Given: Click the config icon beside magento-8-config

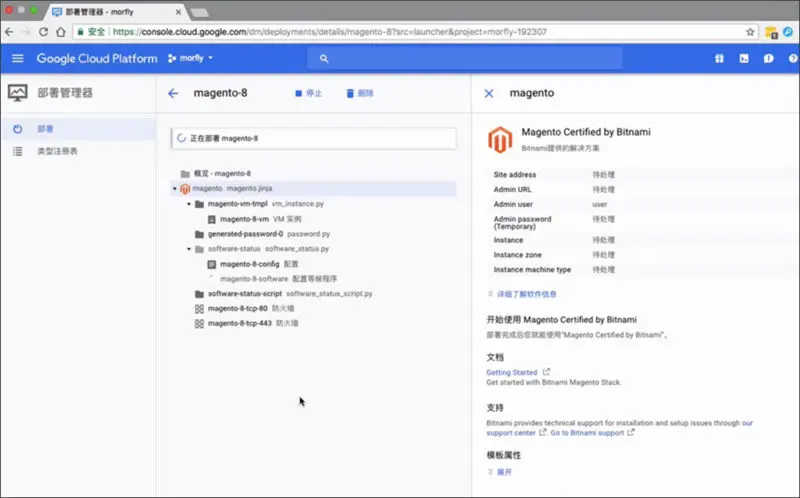Looking at the screenshot, I should (212, 264).
